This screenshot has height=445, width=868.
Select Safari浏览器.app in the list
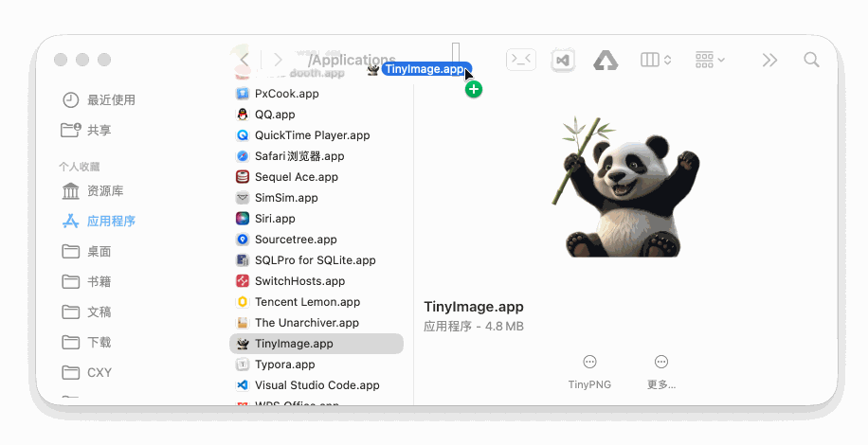(x=316, y=156)
